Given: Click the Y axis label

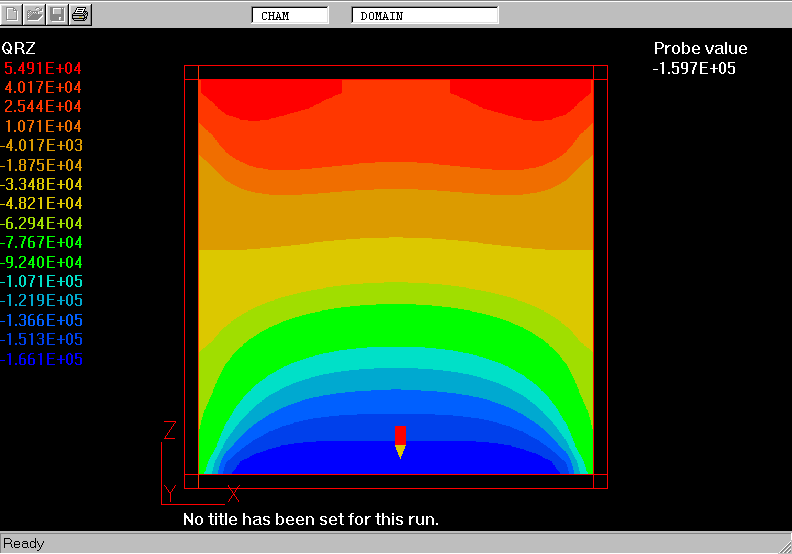Looking at the screenshot, I should tap(170, 493).
